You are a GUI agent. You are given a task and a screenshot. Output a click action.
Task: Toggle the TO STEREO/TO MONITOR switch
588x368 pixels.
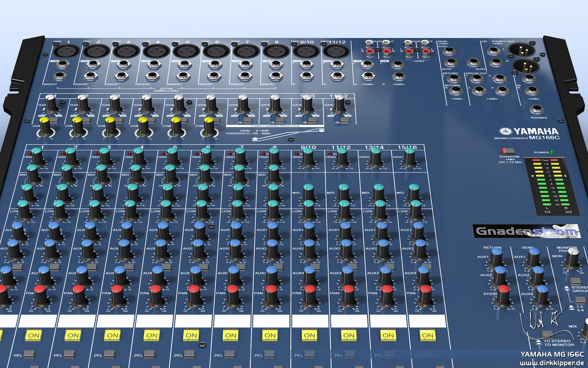[x=547, y=334]
